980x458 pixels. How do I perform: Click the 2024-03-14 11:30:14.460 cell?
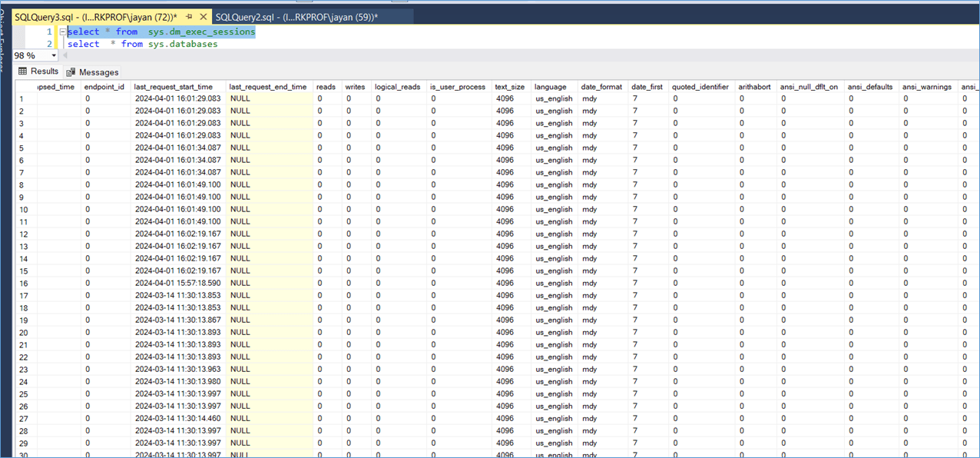[177, 418]
